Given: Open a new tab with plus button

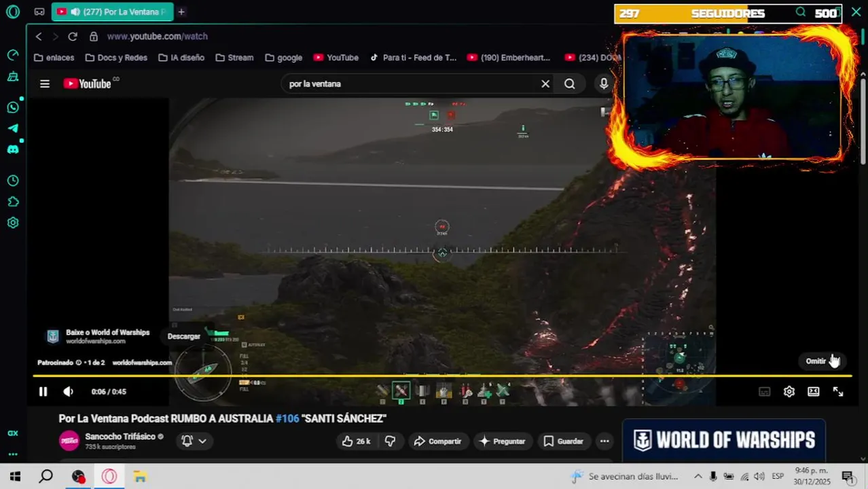Looking at the screenshot, I should click(x=181, y=12).
